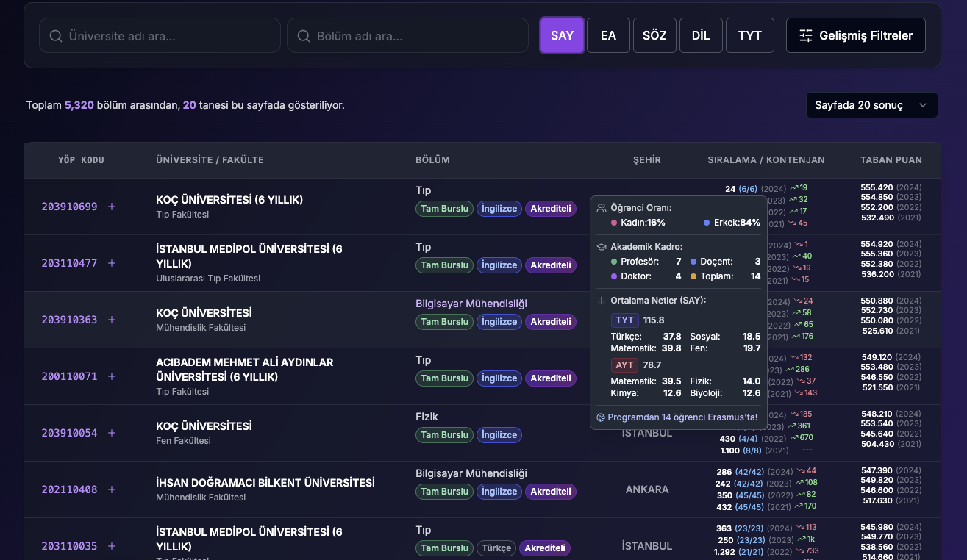Viewport: 967px width, 560px height.
Task: Click İHSAN DOĞRAMACI BİLKENT ÜNİVERSİTESİ name
Action: [265, 483]
